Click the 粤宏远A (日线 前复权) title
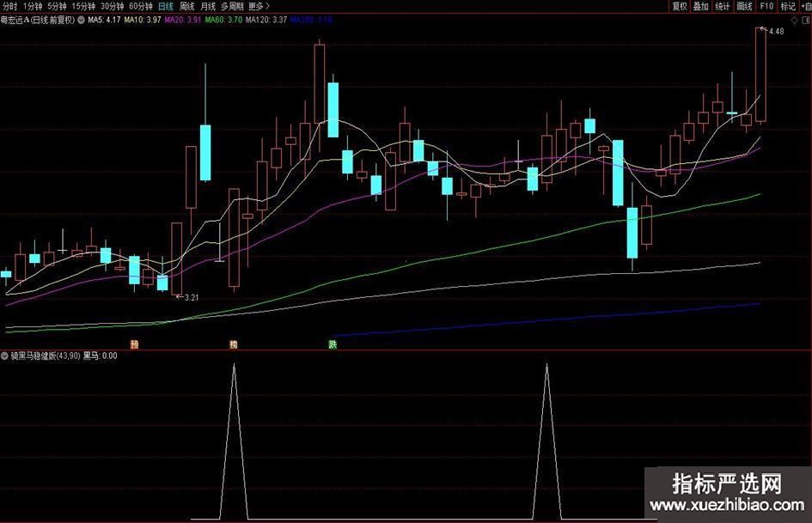 point(38,21)
